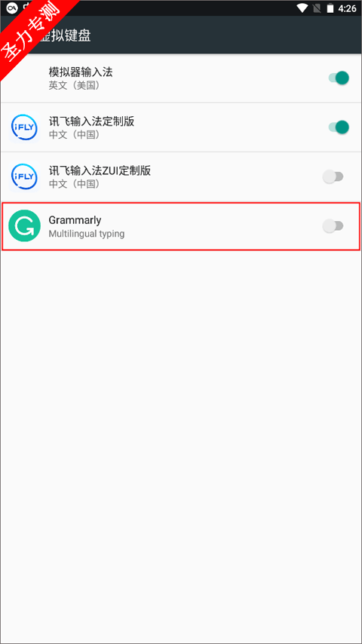The image size is (362, 644).
Task: Click the Multilingual typing subtitle text
Action: pos(86,234)
